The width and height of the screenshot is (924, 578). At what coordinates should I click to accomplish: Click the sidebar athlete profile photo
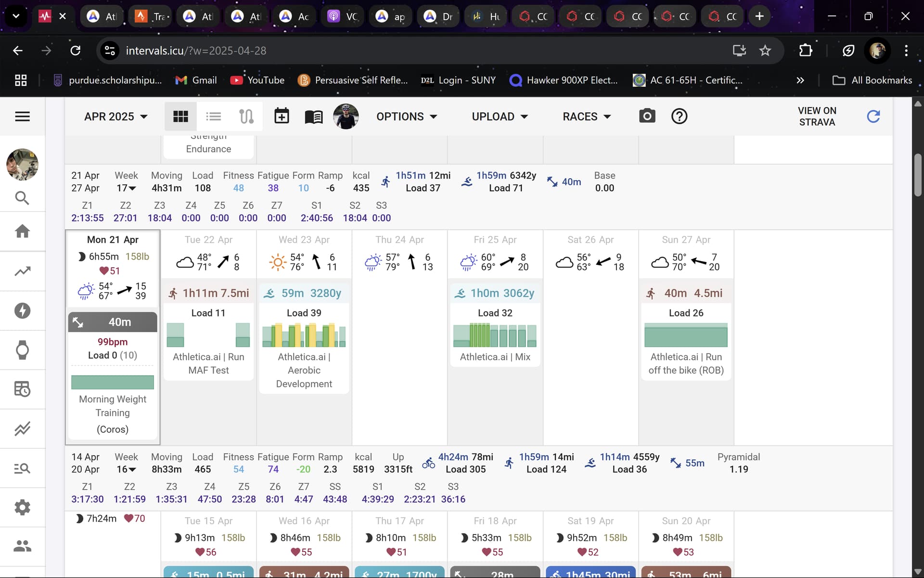coord(22,165)
